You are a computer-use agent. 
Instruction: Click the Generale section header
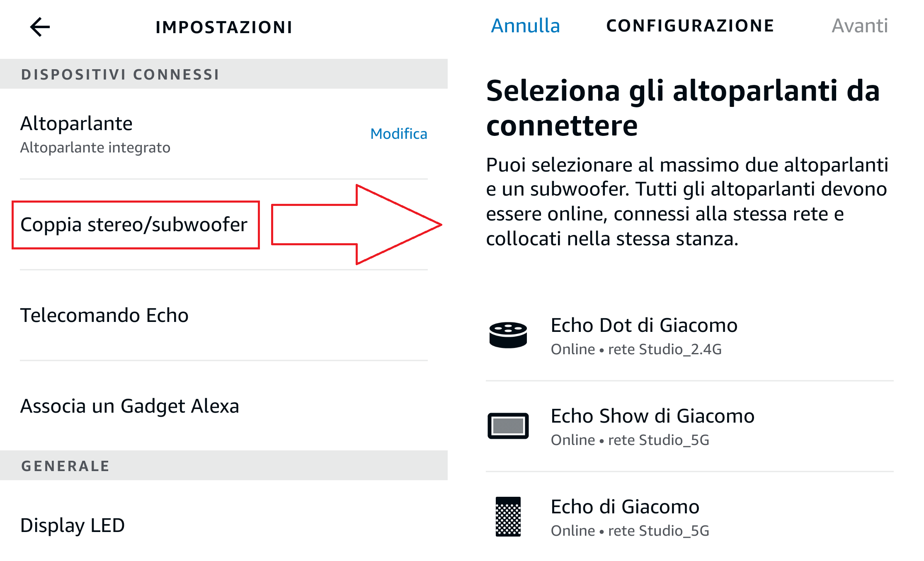pos(65,466)
